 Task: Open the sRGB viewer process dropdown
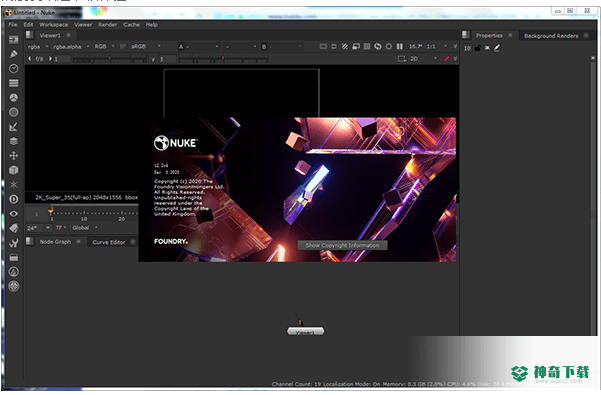[146, 46]
